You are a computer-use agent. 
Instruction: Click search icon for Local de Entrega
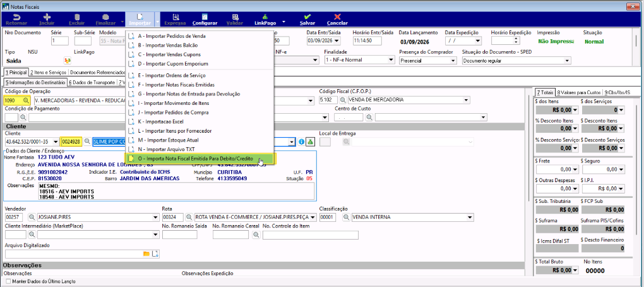tap(347, 142)
